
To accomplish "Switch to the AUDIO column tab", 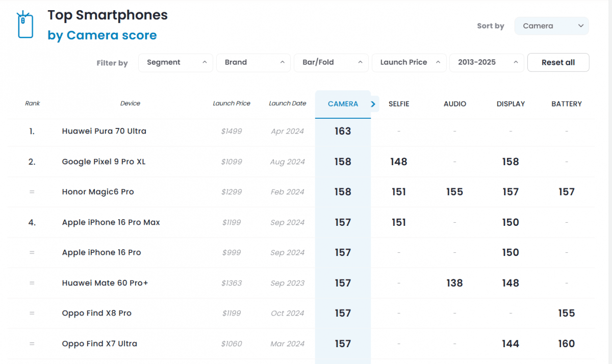I will click(455, 104).
